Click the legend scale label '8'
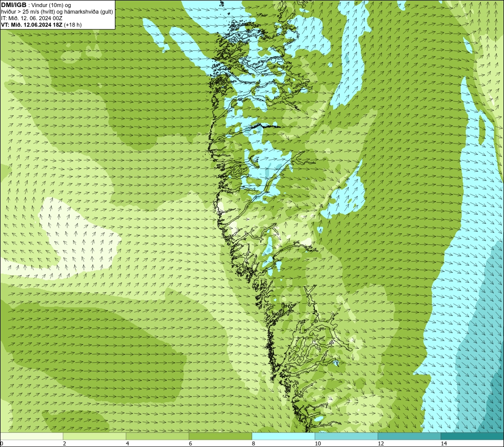Image resolution: width=504 pixels, height=447 pixels. click(x=254, y=444)
